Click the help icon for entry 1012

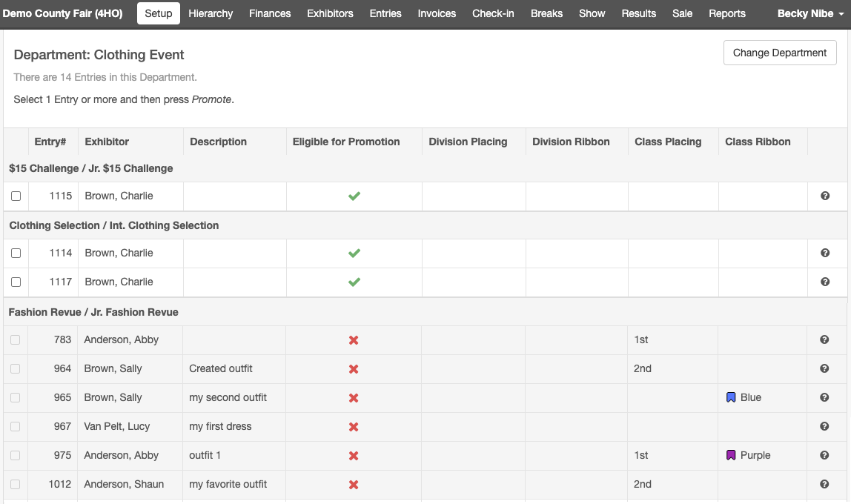tap(824, 484)
